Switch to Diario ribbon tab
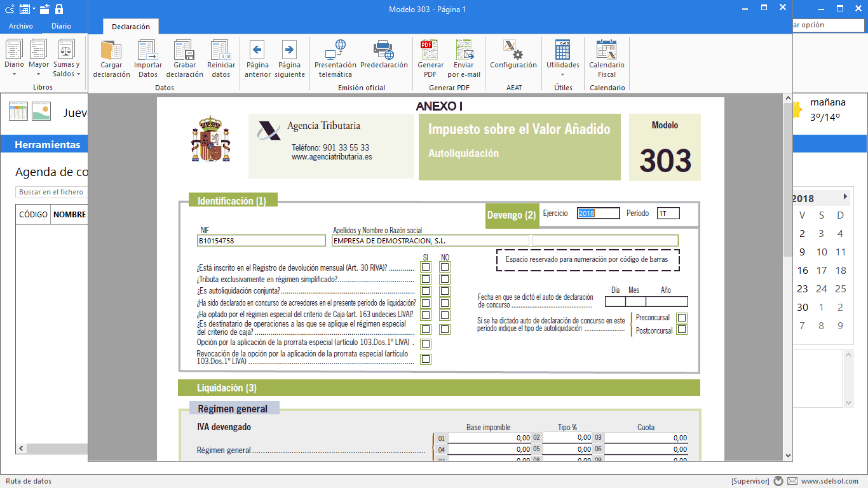This screenshot has width=868, height=488. pyautogui.click(x=62, y=26)
